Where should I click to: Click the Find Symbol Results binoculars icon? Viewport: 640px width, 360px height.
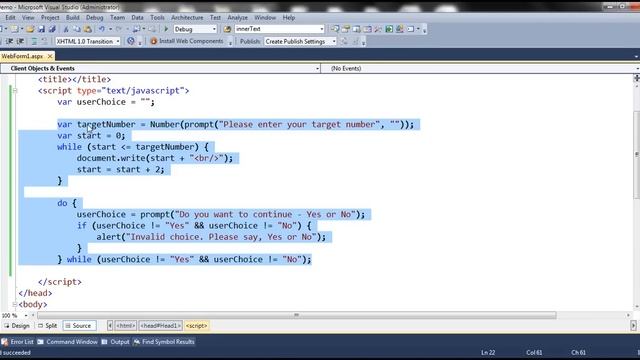tap(137, 342)
